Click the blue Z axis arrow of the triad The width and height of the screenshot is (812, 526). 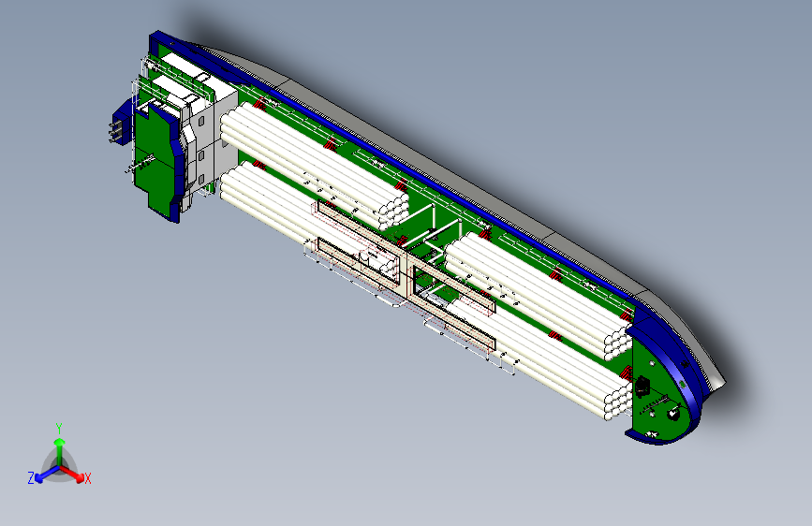pyautogui.click(x=46, y=475)
